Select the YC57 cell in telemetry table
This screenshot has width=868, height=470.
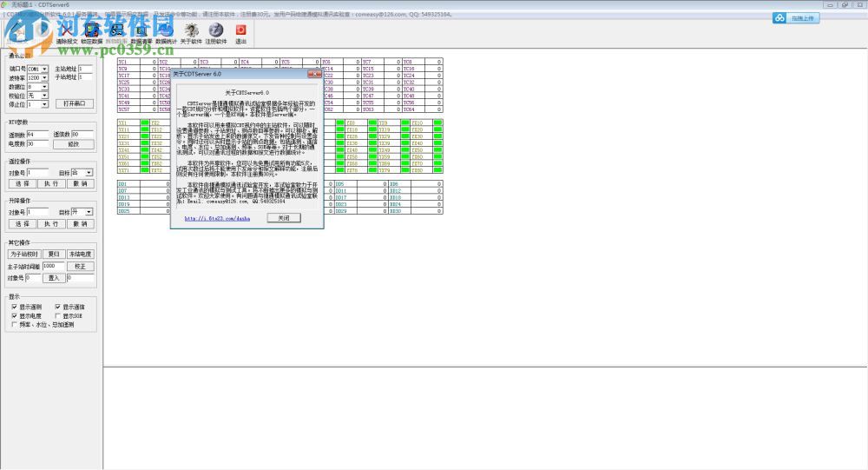(x=128, y=109)
